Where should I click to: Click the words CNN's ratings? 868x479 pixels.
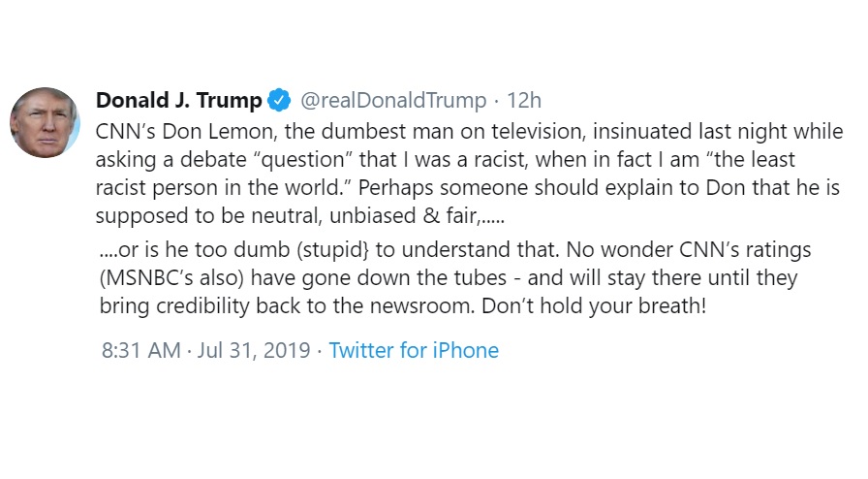pos(745,250)
